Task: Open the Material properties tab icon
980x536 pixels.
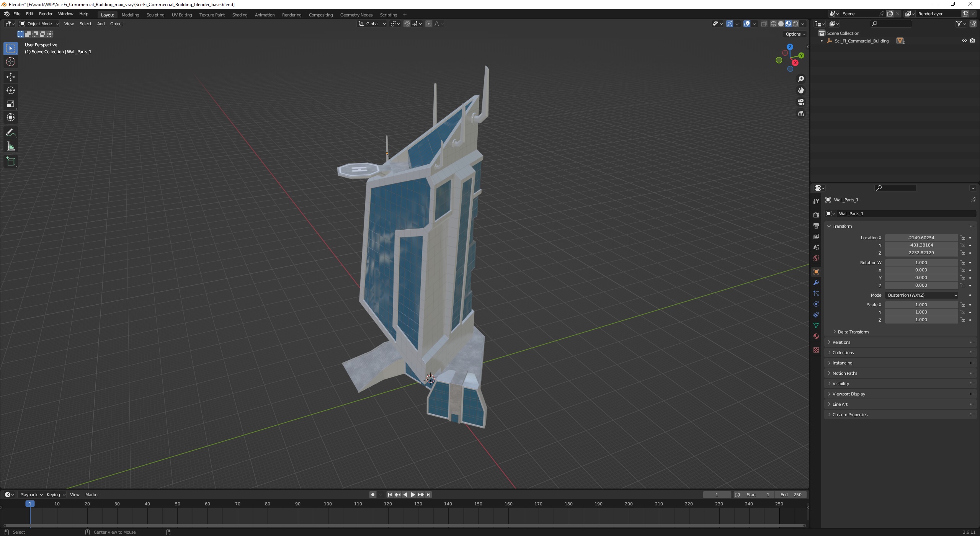Action: pos(816,336)
